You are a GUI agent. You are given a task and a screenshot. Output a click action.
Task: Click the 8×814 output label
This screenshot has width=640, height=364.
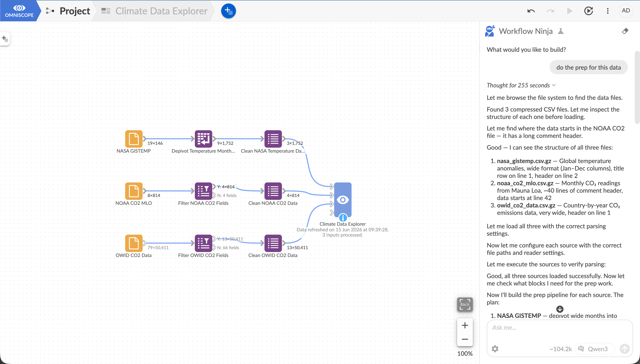pos(154,195)
